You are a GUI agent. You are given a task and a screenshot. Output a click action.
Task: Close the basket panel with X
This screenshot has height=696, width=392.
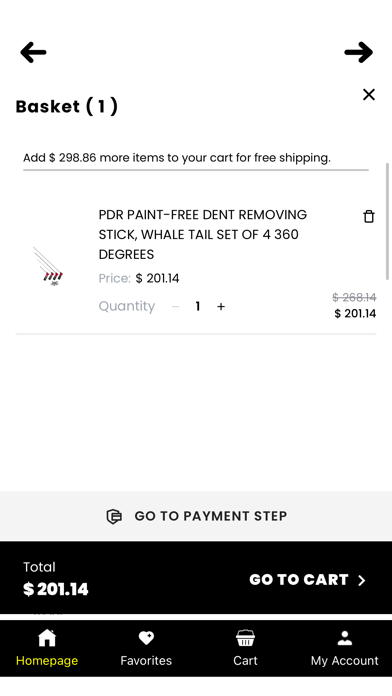(369, 95)
